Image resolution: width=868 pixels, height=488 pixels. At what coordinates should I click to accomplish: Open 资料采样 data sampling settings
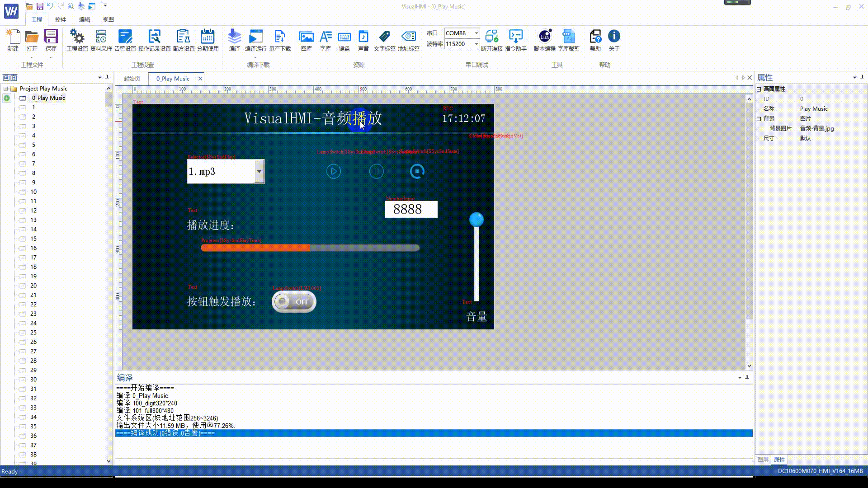[101, 40]
